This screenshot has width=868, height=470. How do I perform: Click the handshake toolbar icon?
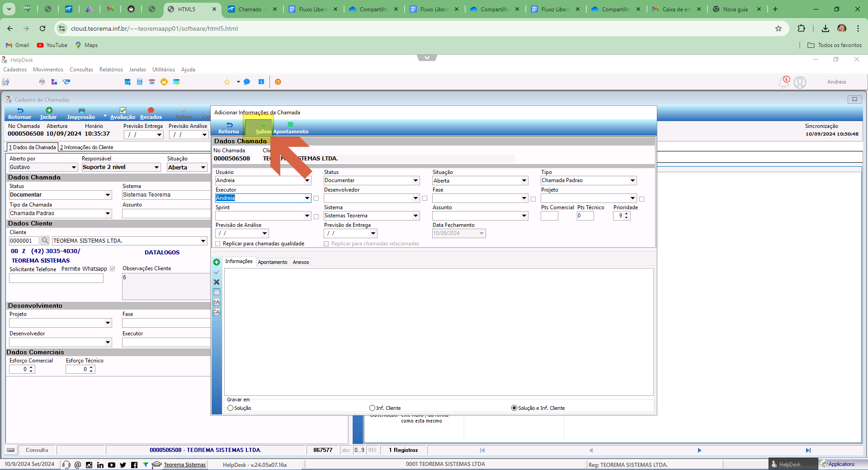(66, 82)
